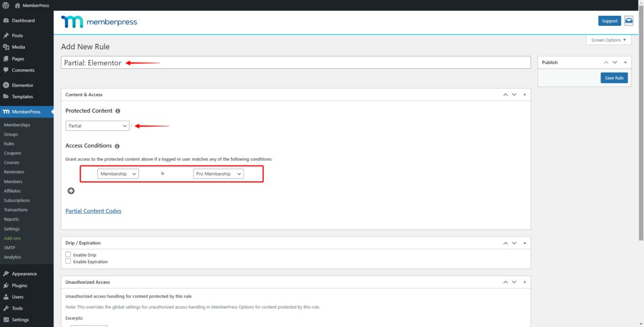
Task: Click the Access Conditions info icon
Action: coord(117,146)
